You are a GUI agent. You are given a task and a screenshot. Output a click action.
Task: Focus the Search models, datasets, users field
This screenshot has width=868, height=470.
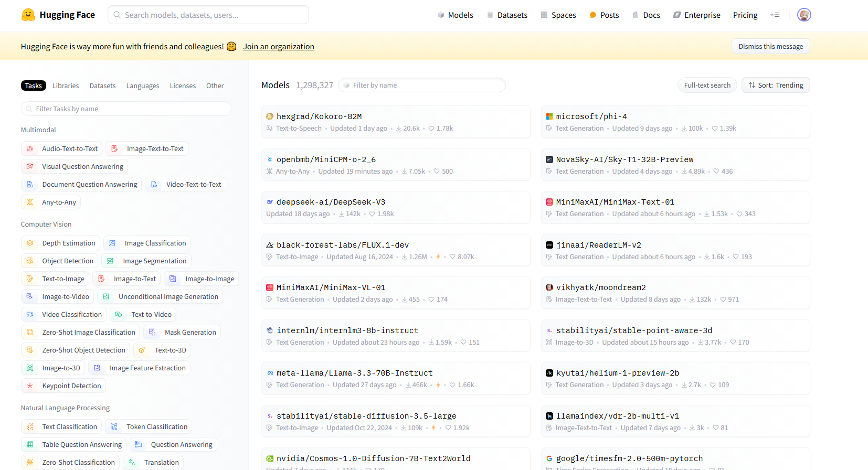pyautogui.click(x=208, y=15)
